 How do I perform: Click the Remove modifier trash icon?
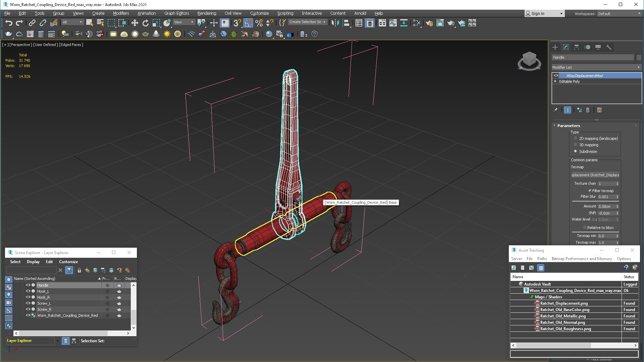[x=588, y=110]
